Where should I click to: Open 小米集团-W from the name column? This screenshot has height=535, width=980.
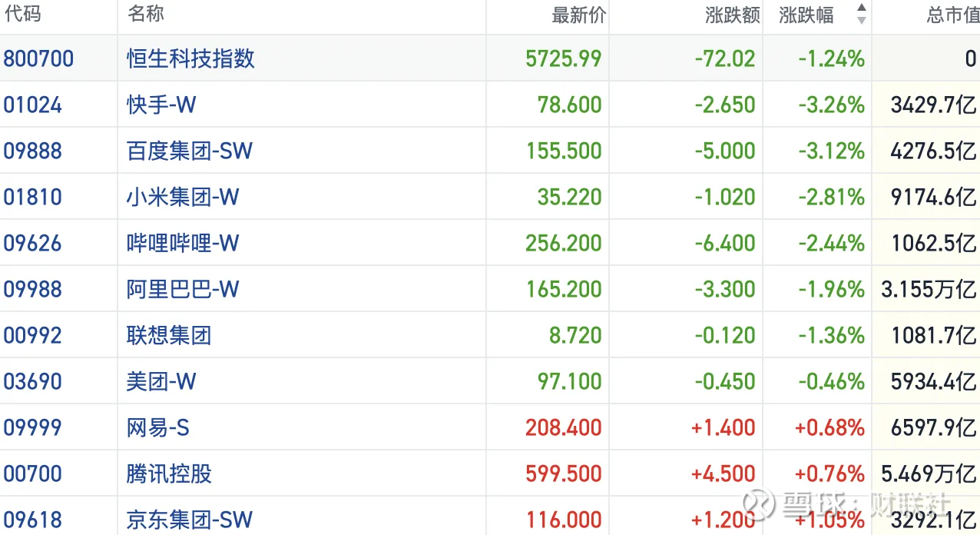[x=182, y=197]
